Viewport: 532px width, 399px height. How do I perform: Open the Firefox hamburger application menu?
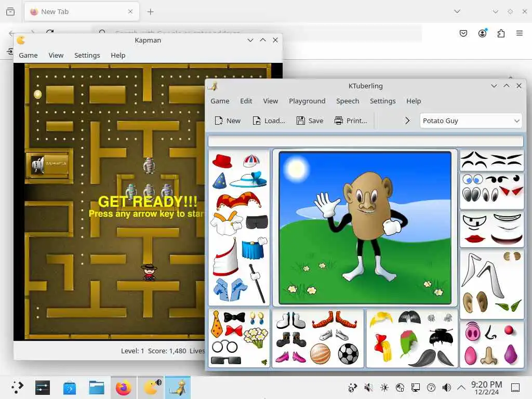click(520, 33)
